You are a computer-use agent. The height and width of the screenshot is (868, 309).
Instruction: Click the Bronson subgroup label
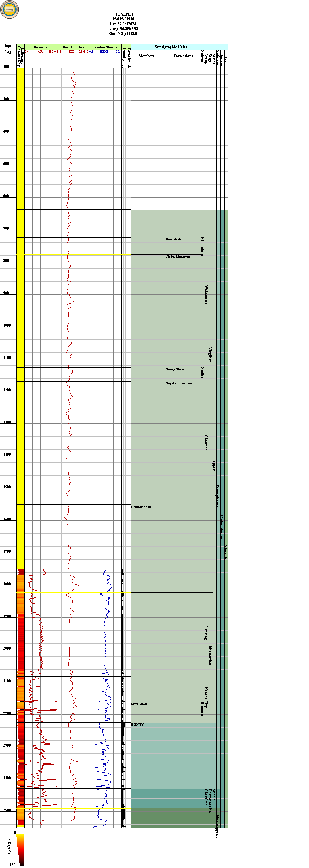coord(203,709)
